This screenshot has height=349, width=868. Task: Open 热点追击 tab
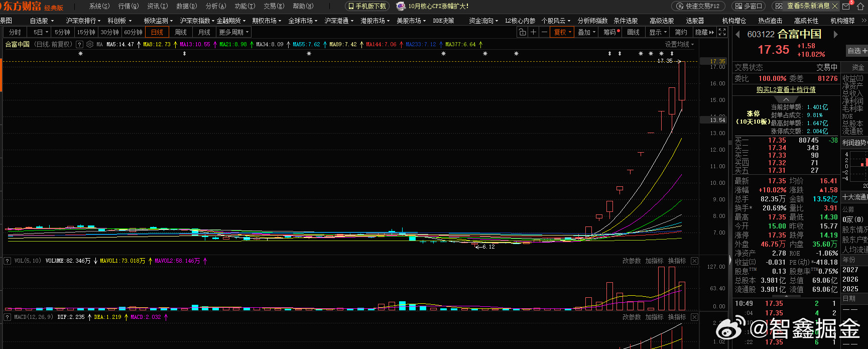770,21
